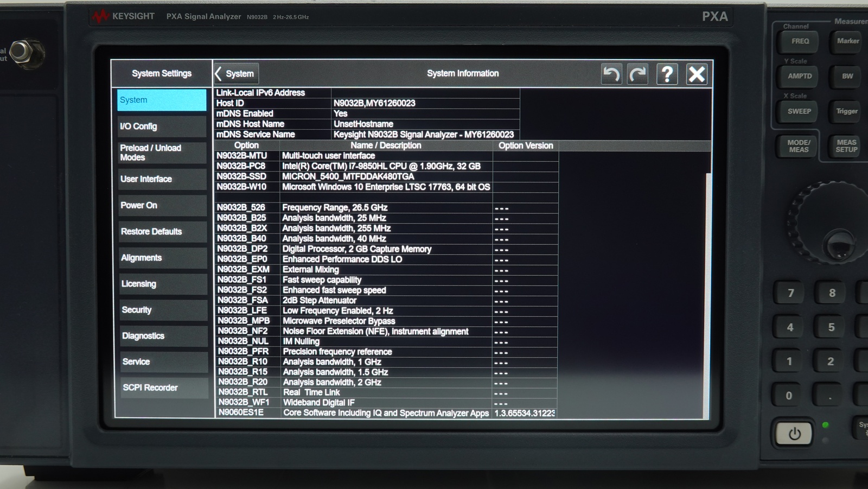Select the N9032B_FS2 option row

386,290
